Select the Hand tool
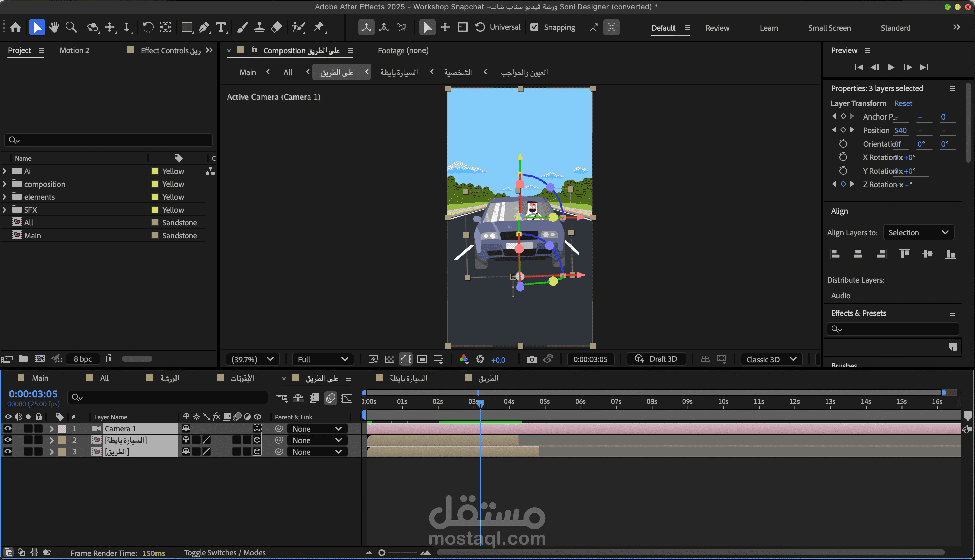Image resolution: width=975 pixels, height=560 pixels. coord(54,27)
